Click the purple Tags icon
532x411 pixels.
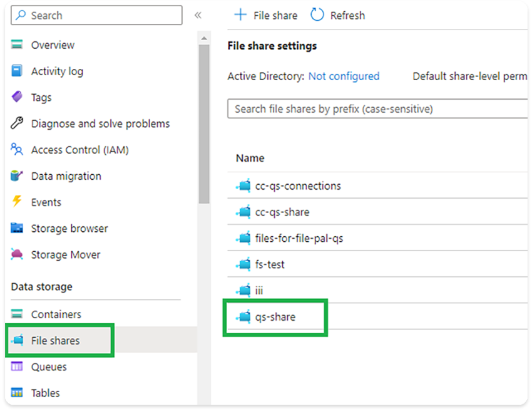pos(18,98)
